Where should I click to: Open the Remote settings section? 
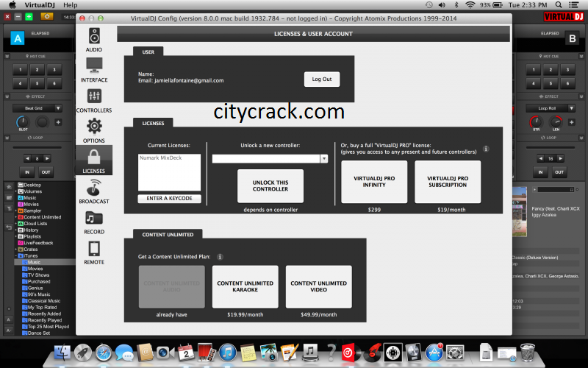(x=94, y=252)
